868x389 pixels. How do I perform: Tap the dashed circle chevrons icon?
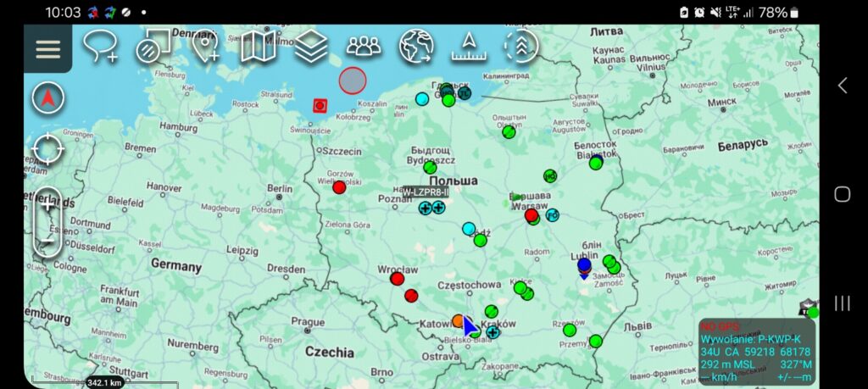[520, 47]
